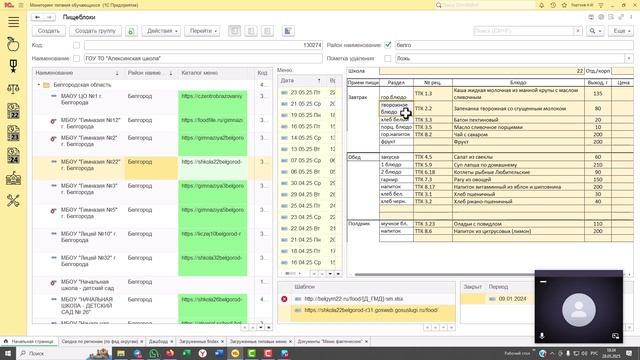Image resolution: width=640 pixels, height=360 pixels.
Task: Open the calendar 22 sidebar section
Action: coord(13,111)
